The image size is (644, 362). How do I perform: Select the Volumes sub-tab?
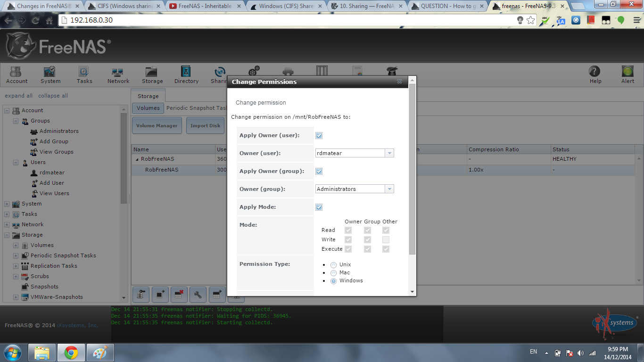click(148, 108)
